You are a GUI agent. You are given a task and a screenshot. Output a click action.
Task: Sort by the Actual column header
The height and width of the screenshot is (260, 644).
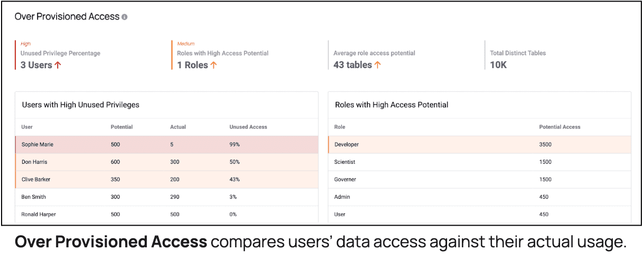click(178, 127)
